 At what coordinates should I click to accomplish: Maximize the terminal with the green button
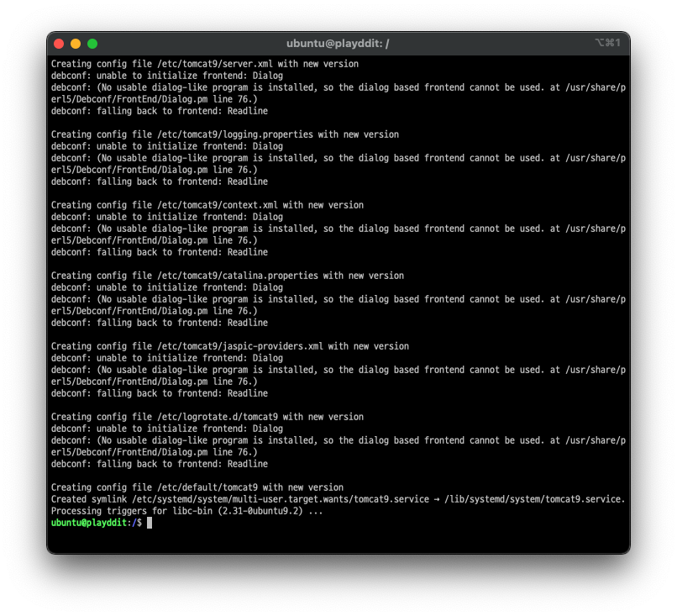(x=92, y=44)
